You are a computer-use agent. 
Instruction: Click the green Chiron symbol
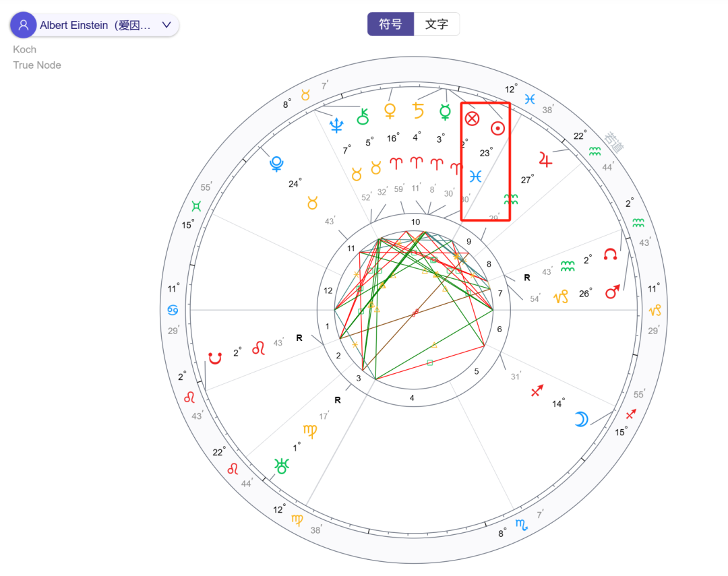(363, 115)
